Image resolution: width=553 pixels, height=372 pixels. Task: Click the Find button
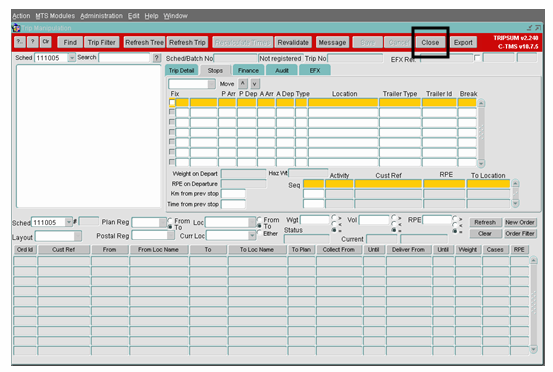pyautogui.click(x=70, y=42)
